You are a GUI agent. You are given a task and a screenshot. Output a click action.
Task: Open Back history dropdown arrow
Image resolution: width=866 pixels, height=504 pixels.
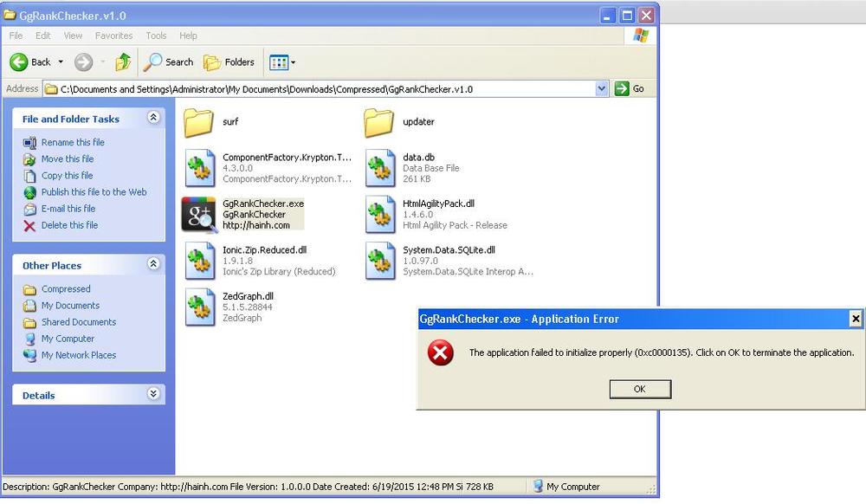(61, 61)
